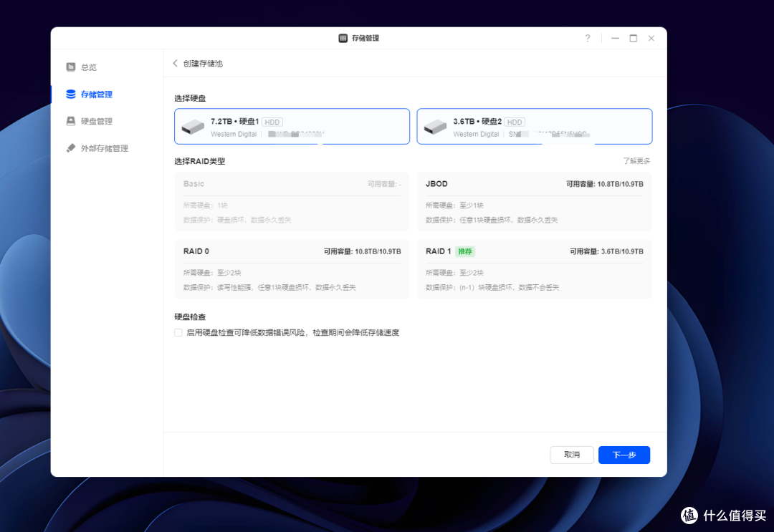Click the 数据保护 line under JBOD
The height and width of the screenshot is (532, 774).
pyautogui.click(x=492, y=220)
